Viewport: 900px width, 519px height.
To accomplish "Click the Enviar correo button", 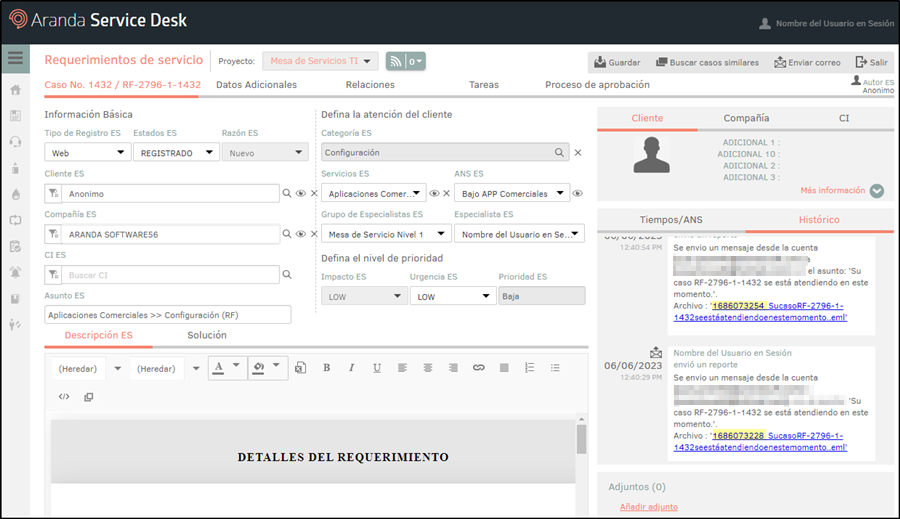I will coord(807,62).
